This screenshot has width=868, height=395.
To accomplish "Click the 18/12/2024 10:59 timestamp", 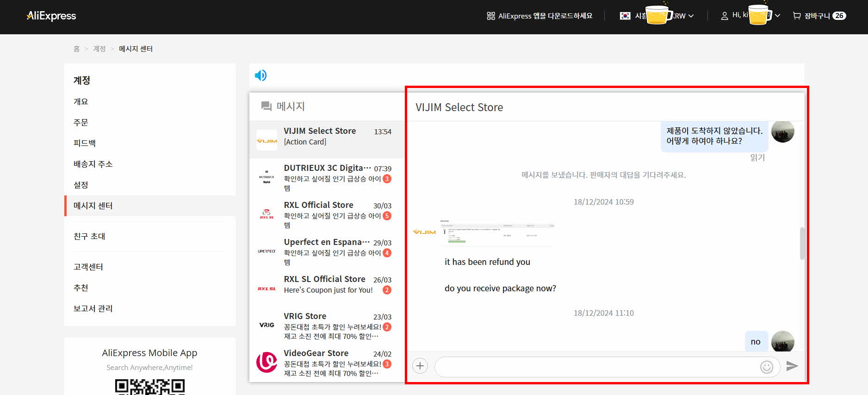I will 603,202.
